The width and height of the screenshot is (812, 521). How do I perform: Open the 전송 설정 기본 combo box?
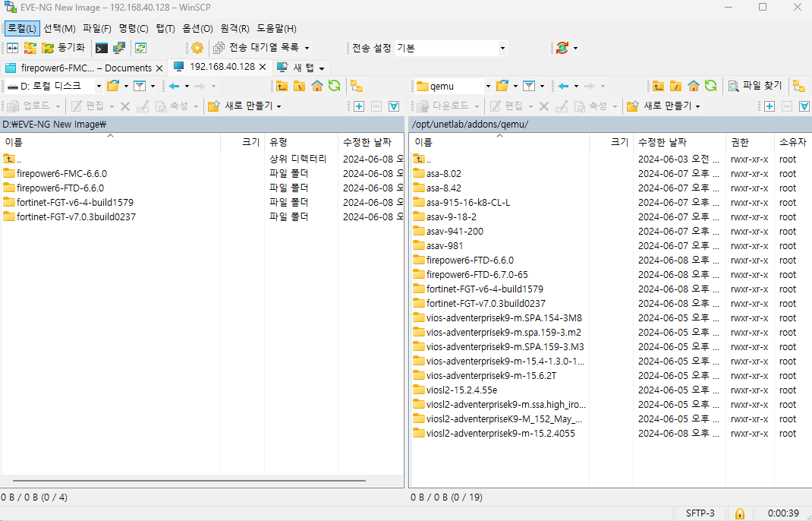pyautogui.click(x=451, y=48)
